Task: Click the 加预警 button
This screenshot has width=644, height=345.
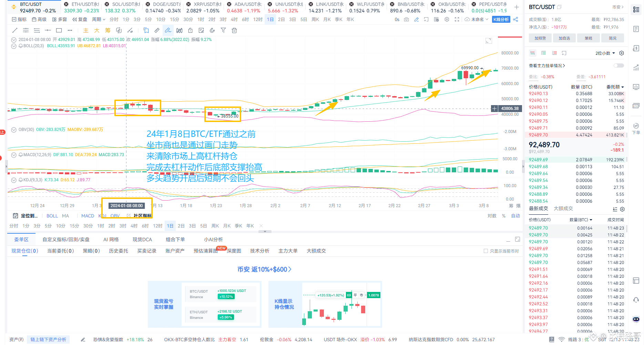Action: [540, 38]
